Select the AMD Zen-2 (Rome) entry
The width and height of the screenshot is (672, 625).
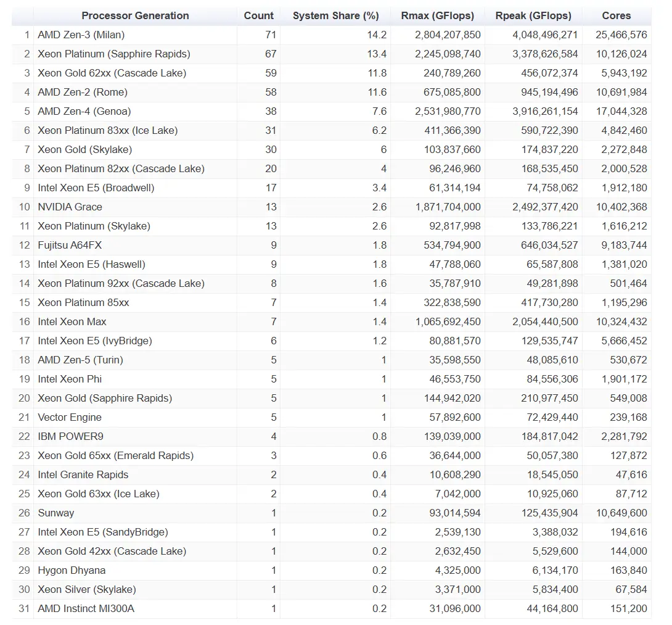coord(82,92)
